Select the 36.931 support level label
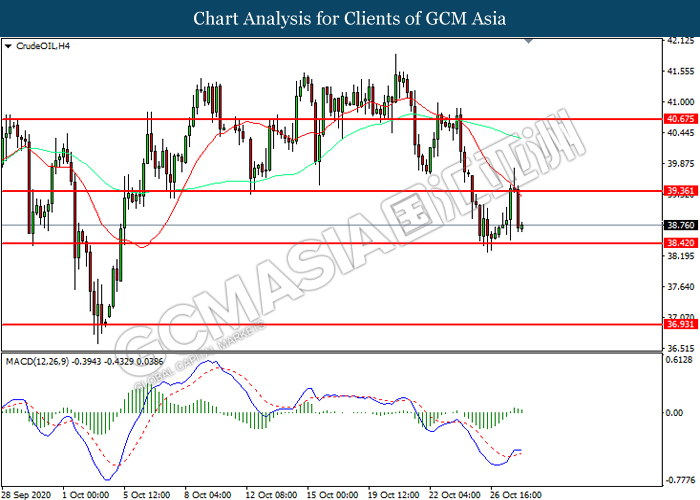 [x=680, y=324]
